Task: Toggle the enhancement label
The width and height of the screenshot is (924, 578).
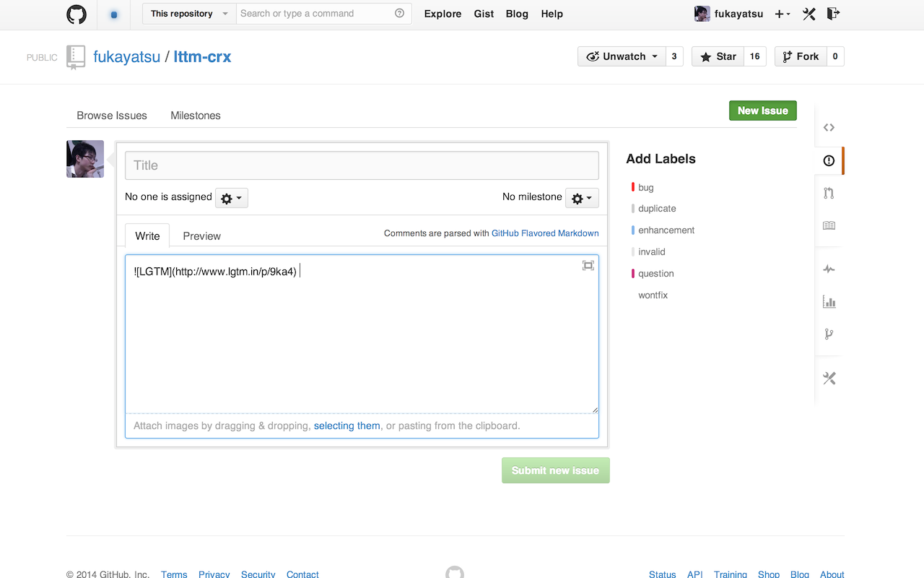Action: pos(666,230)
